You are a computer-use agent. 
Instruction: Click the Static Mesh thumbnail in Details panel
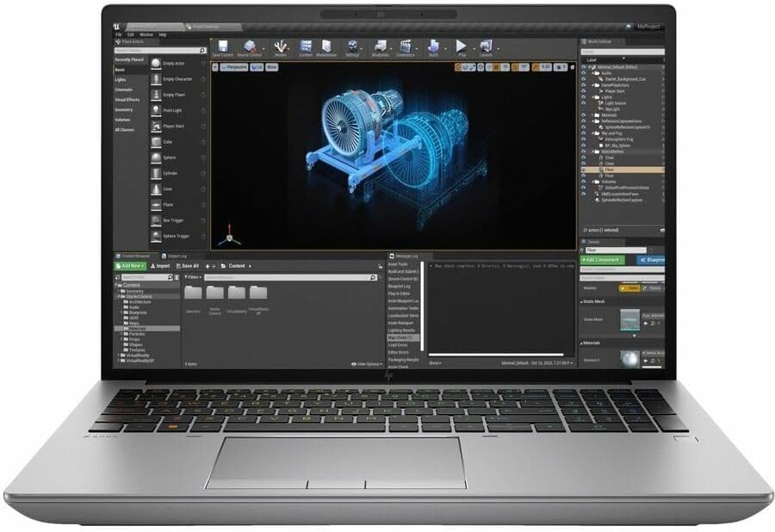629,319
